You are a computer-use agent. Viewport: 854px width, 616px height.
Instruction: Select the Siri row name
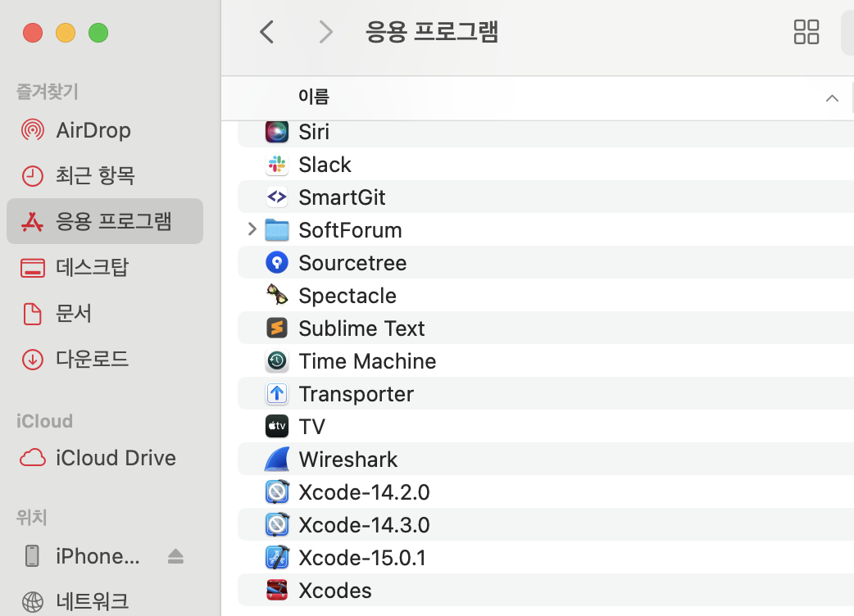[314, 132]
